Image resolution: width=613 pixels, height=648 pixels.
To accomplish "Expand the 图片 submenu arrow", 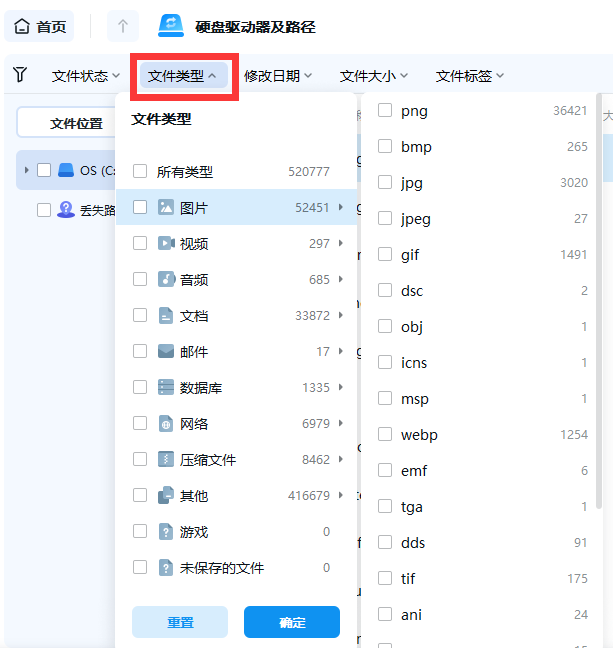I will point(341,207).
